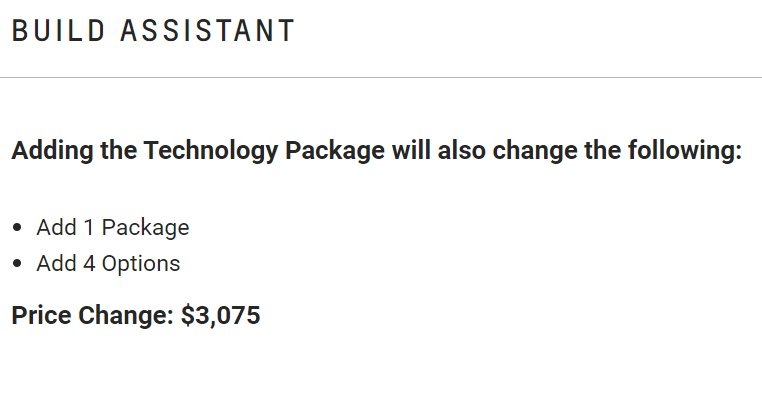The image size is (762, 397).
Task: Click the word 'Package' in the bold message
Action: [335, 151]
